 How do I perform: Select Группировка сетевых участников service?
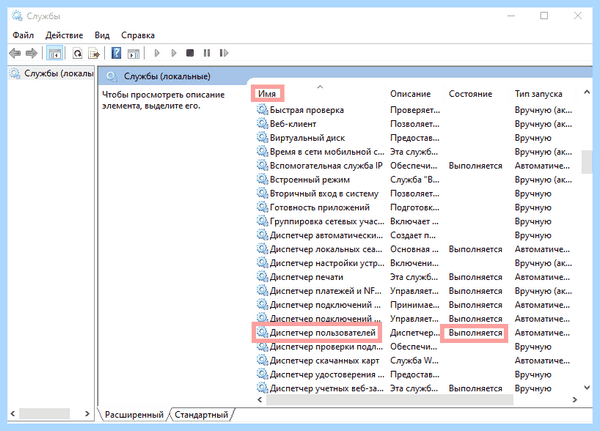tap(327, 222)
